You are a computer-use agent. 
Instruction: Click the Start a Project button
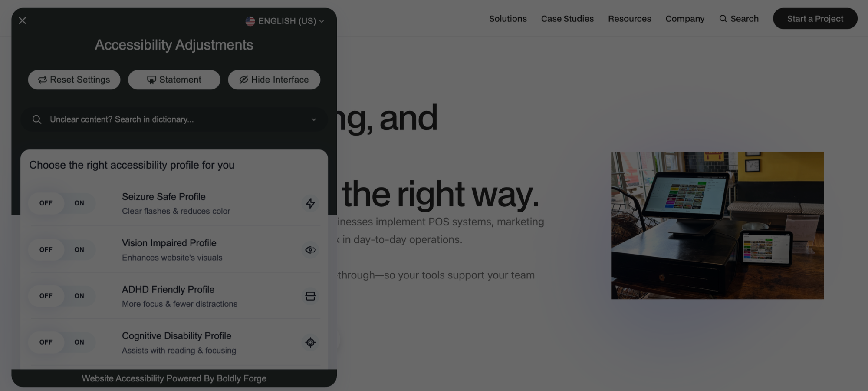[x=815, y=19]
